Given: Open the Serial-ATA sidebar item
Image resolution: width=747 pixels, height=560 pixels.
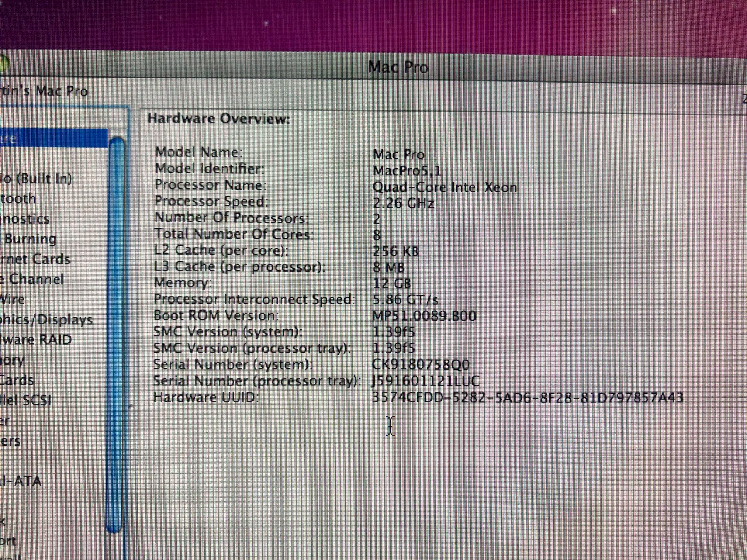Looking at the screenshot, I should tap(21, 481).
